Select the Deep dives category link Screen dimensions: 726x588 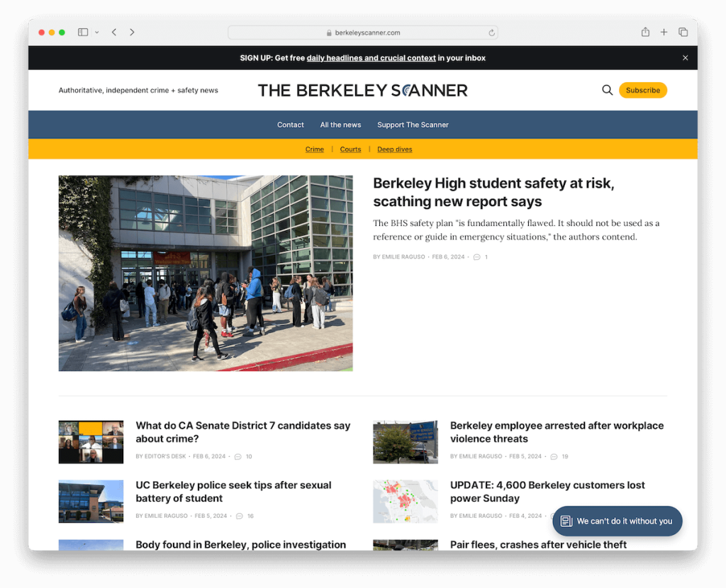pos(394,149)
